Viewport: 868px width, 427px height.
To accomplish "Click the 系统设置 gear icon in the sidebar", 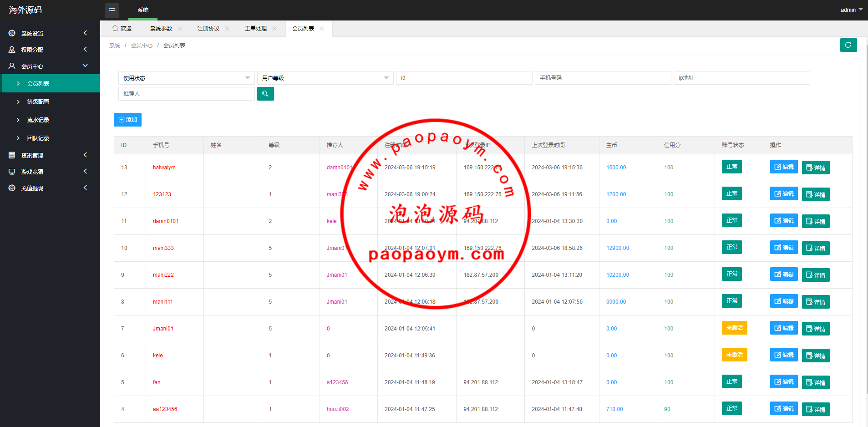I will coord(12,33).
